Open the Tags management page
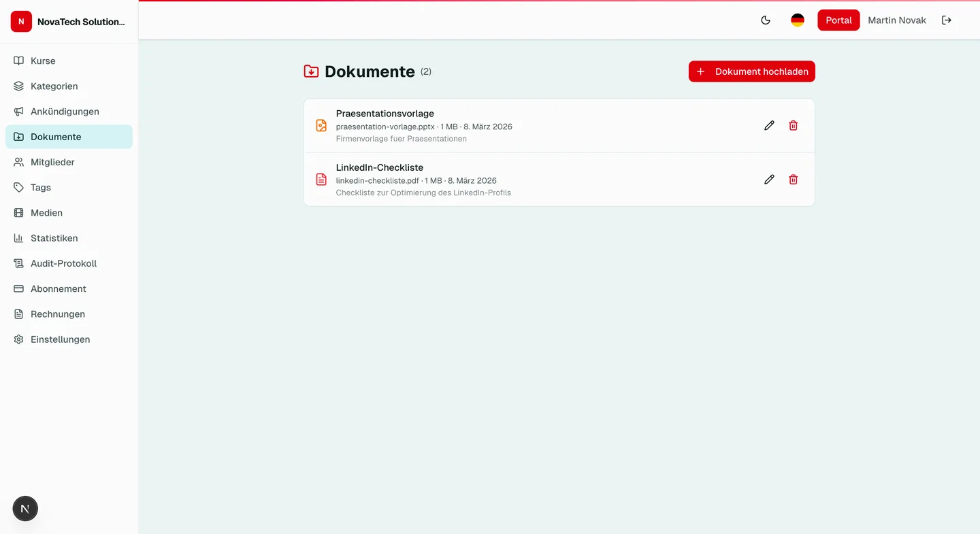The image size is (980, 534). pos(40,187)
